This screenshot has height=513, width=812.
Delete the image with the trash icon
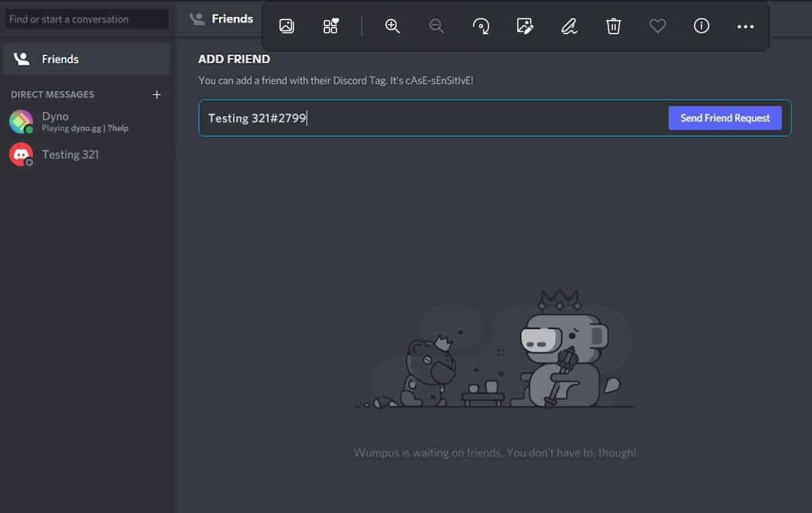click(x=614, y=26)
